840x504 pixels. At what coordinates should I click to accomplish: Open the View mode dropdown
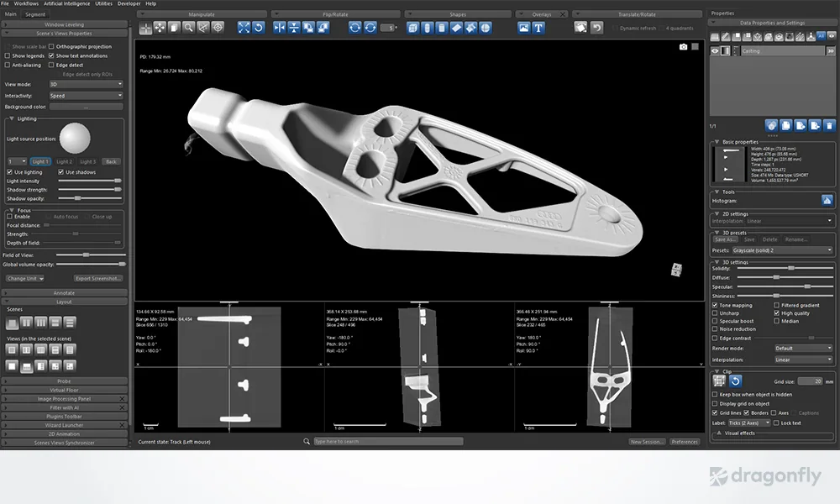point(86,84)
